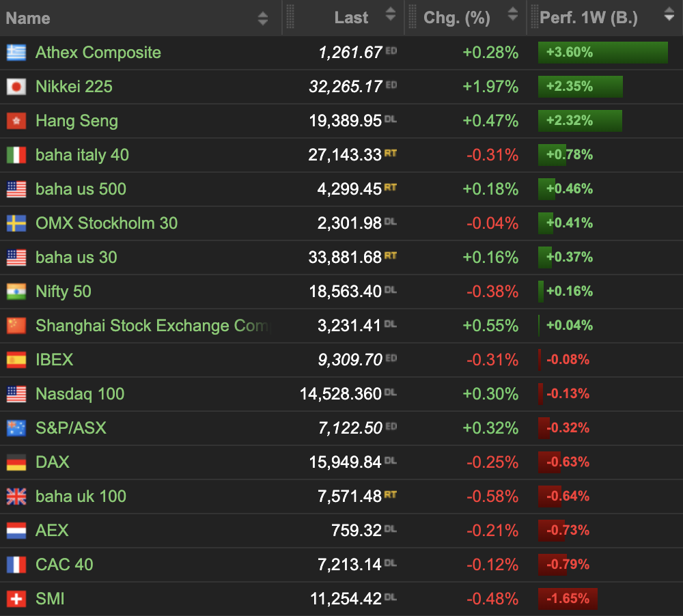Grab the drag handle left of Chg. (%) header
Screen dimensions: 683x616
tap(413, 18)
